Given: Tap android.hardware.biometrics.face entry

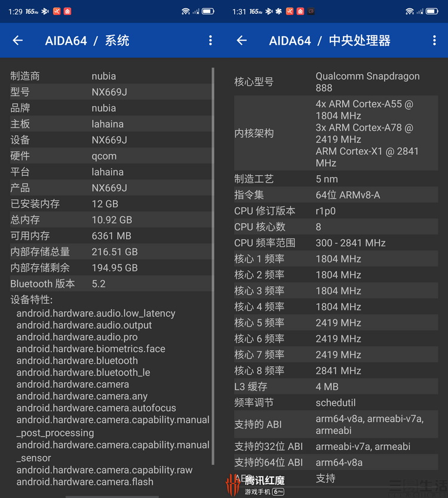Looking at the screenshot, I should (x=91, y=349).
